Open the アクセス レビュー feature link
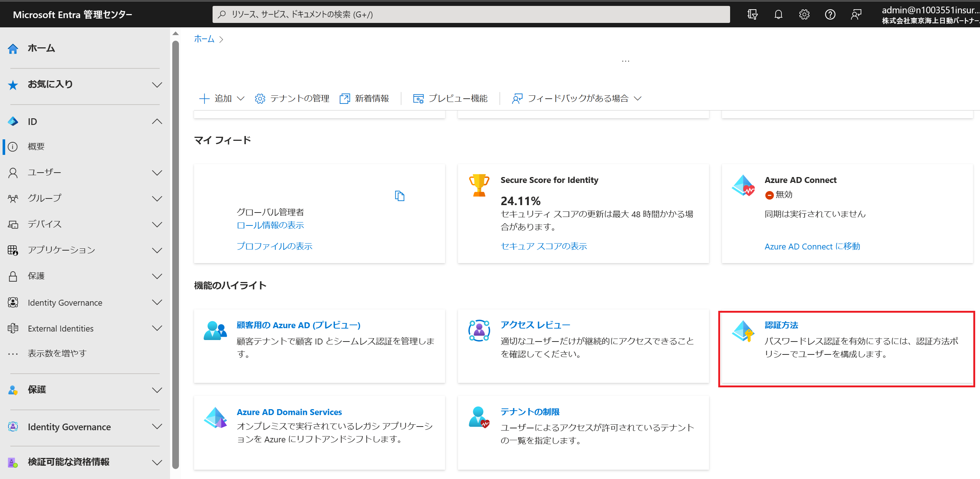 point(535,325)
